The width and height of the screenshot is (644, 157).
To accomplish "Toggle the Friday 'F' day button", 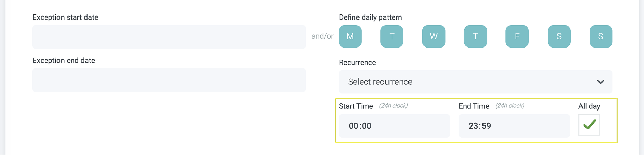I will pyautogui.click(x=517, y=36).
